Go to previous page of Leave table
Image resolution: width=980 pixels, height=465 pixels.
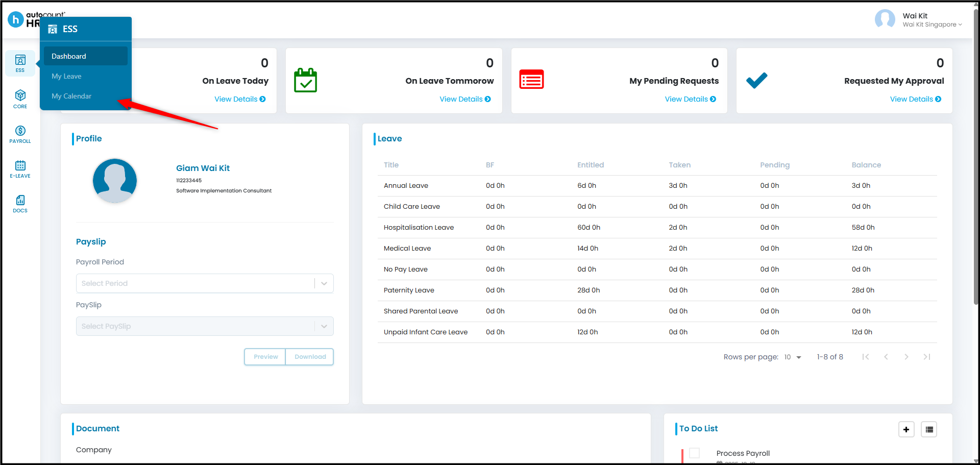pyautogui.click(x=886, y=357)
